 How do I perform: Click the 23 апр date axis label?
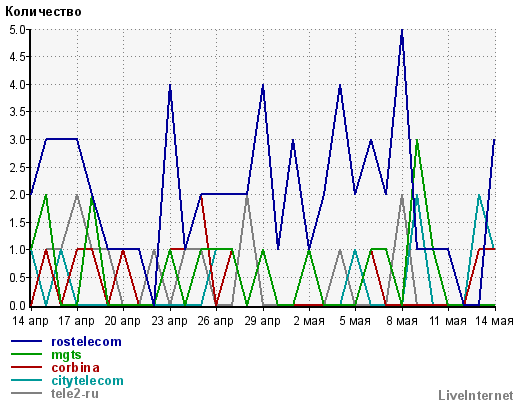pos(169,321)
